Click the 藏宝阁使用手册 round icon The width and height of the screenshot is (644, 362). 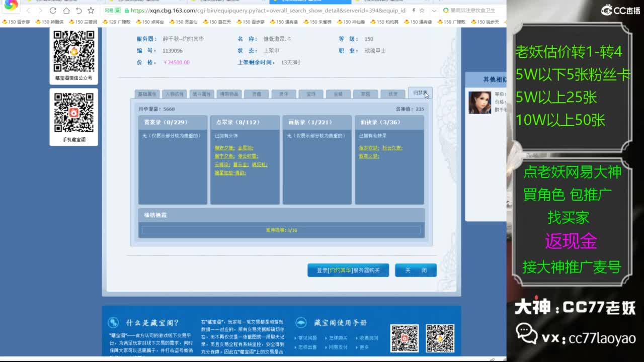point(301,323)
